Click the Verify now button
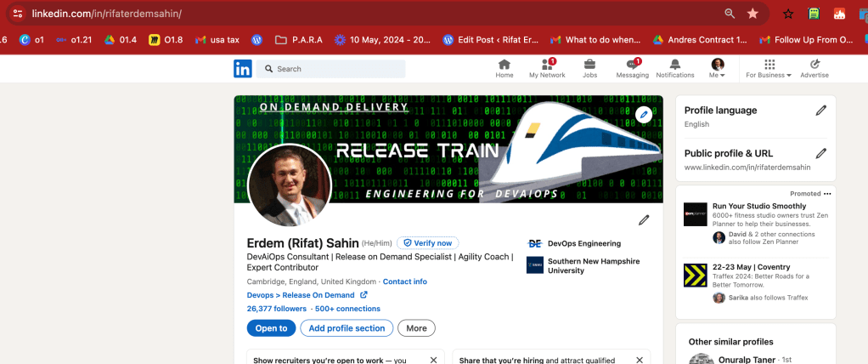This screenshot has height=364, width=868. 427,242
